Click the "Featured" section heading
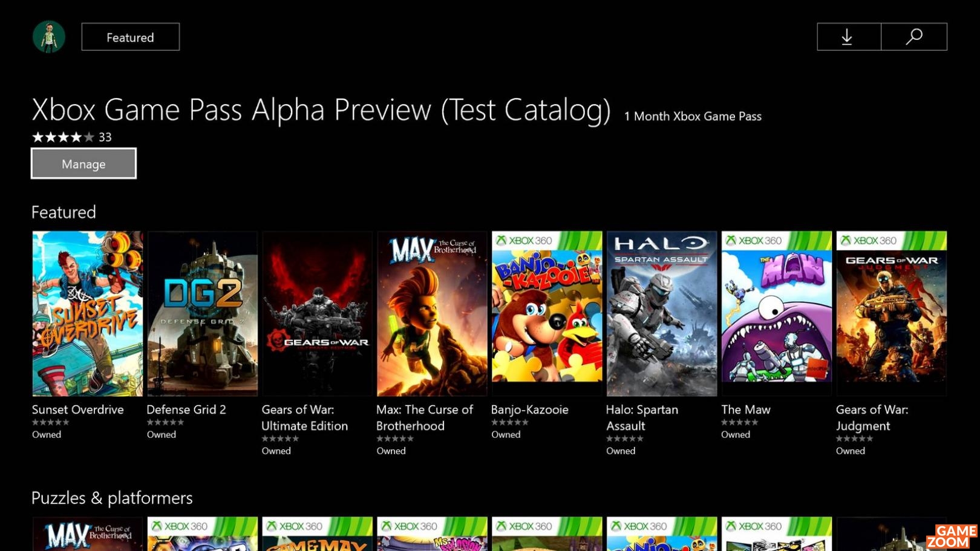Image resolution: width=980 pixels, height=551 pixels. tap(64, 212)
